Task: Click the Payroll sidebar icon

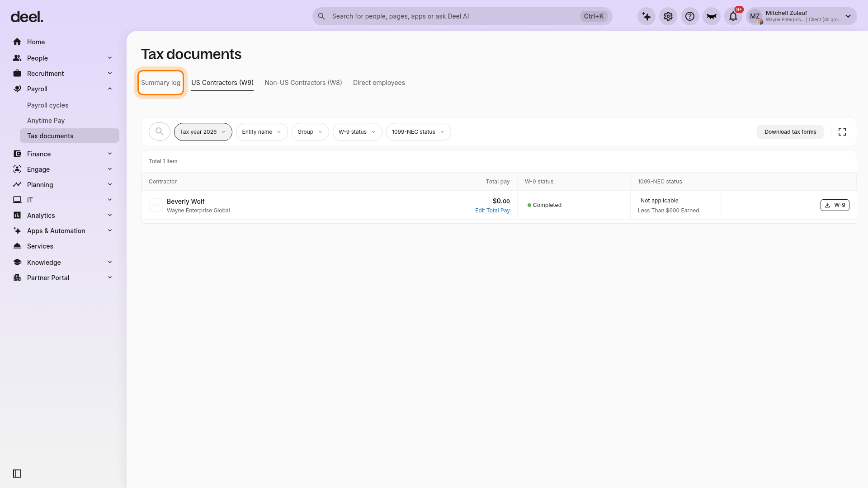Action: (17, 89)
